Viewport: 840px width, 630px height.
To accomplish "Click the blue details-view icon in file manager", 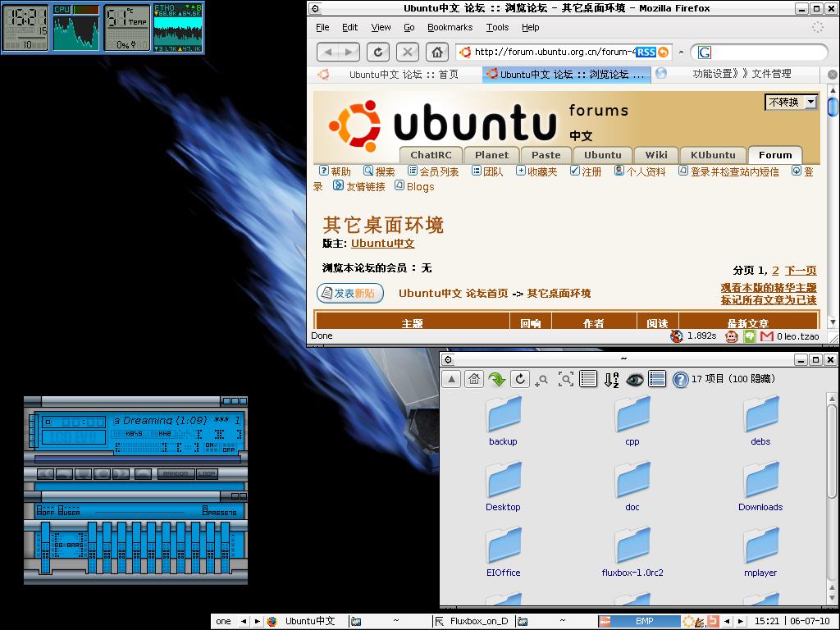I will pos(657,379).
